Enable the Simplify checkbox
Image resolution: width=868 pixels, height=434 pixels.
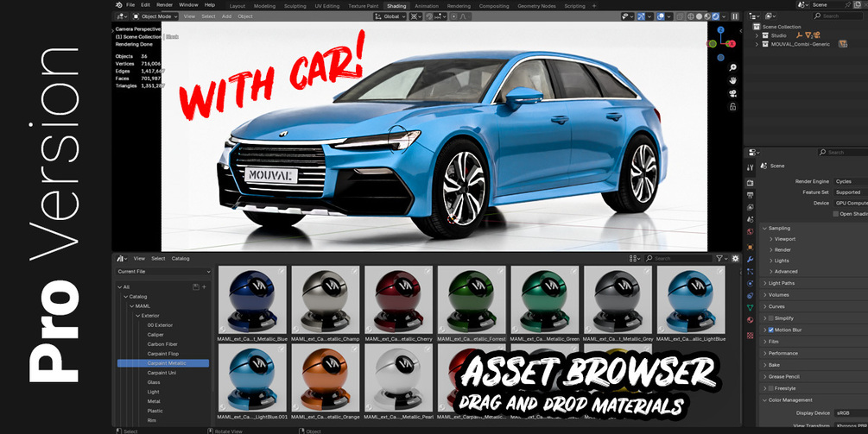770,318
